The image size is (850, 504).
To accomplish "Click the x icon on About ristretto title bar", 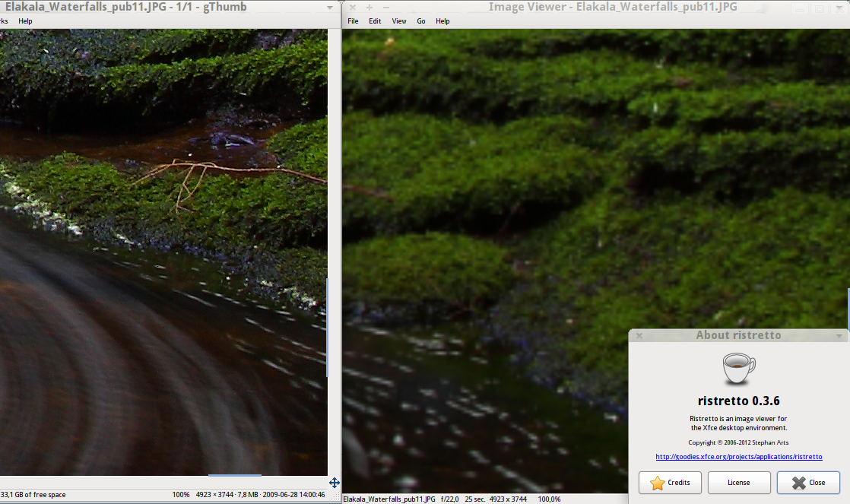I will (x=639, y=335).
